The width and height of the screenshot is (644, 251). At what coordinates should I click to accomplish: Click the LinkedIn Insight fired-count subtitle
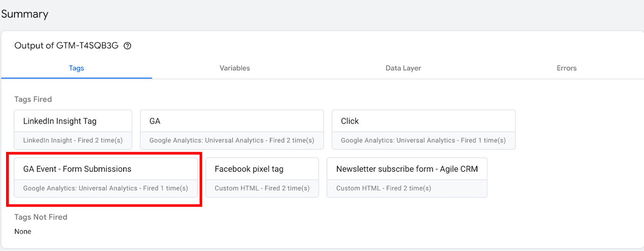[x=73, y=140]
